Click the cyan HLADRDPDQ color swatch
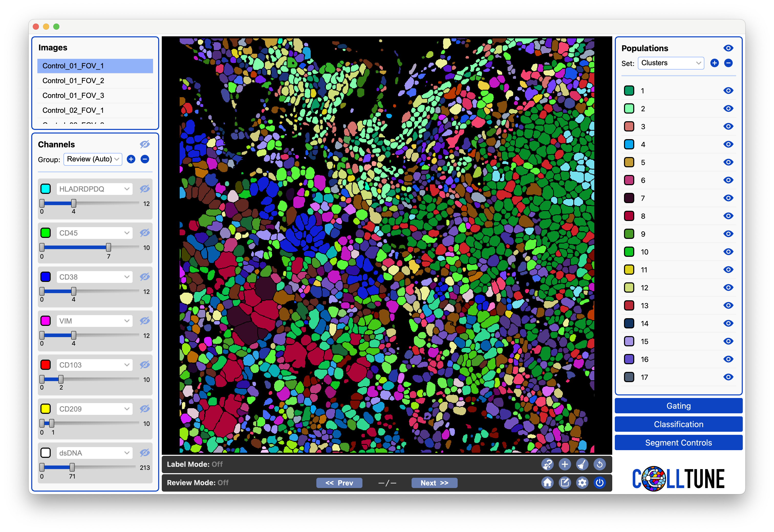 pyautogui.click(x=45, y=189)
